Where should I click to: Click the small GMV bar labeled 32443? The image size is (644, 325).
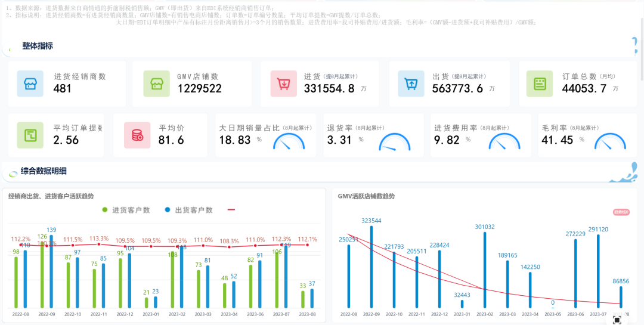coord(462,304)
